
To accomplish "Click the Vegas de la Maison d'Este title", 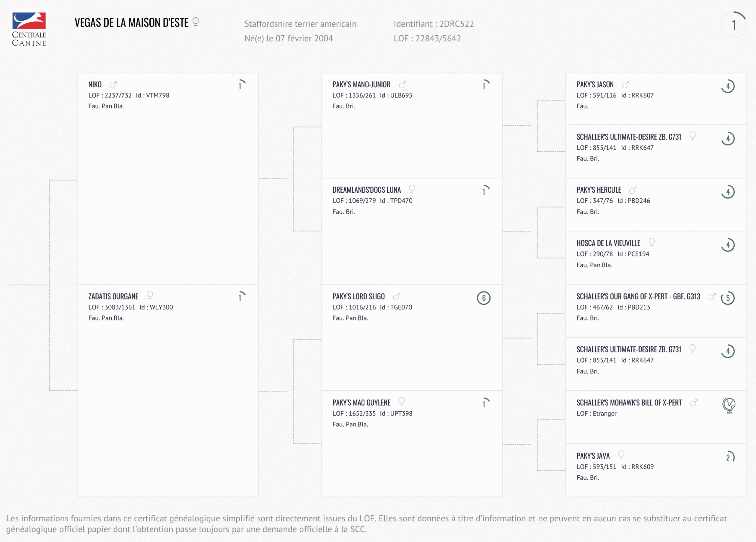I will tap(131, 23).
